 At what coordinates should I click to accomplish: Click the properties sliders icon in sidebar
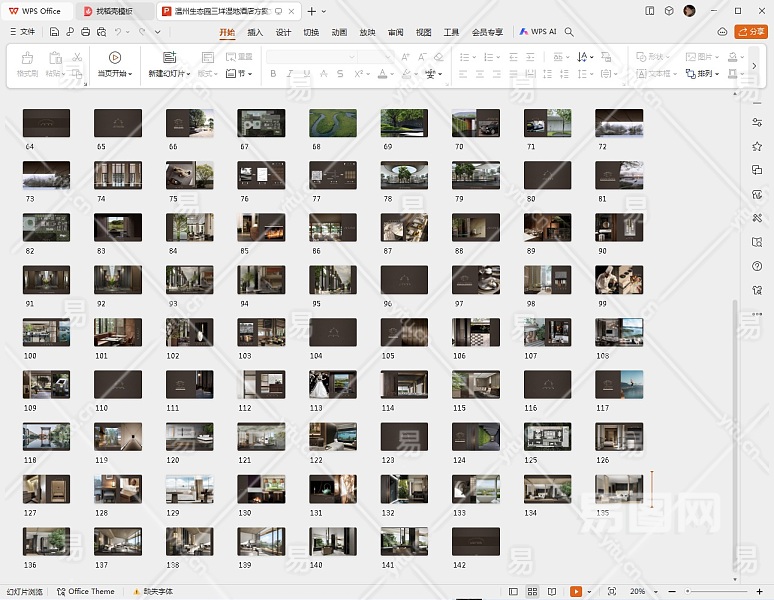pyautogui.click(x=757, y=123)
